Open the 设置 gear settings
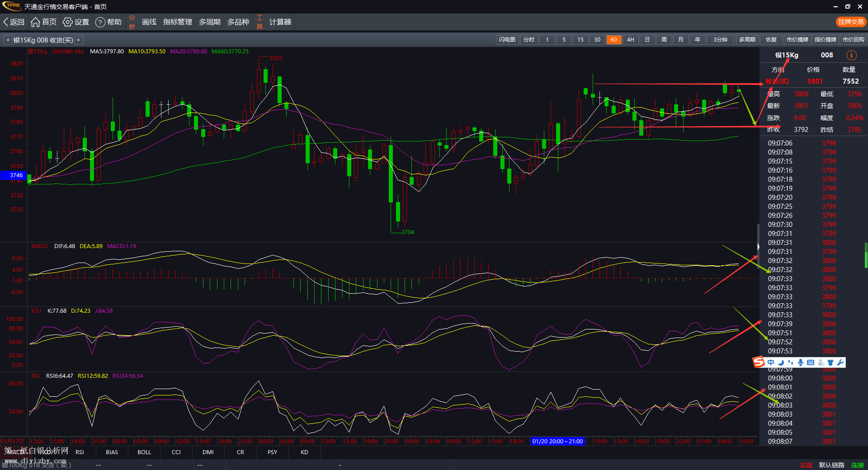 click(75, 22)
